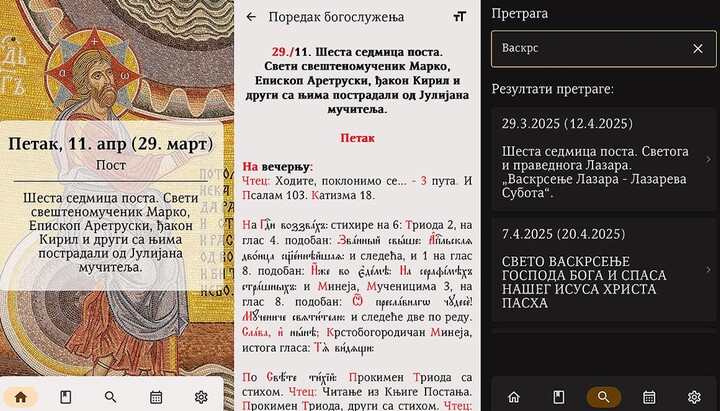This screenshot has width=720, height=411.
Task: Click saint description text on the day card
Action: [x=111, y=232]
